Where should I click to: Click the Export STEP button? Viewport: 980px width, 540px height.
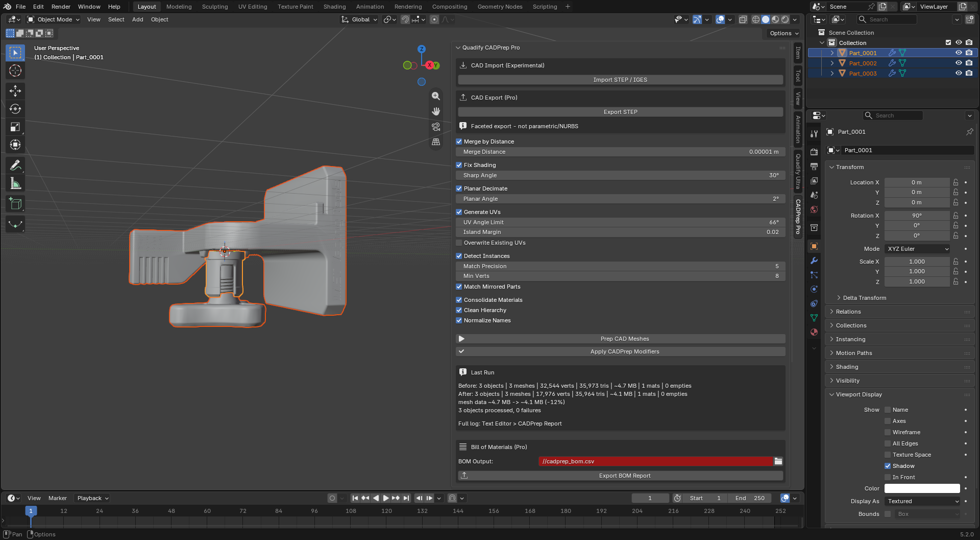(620, 112)
